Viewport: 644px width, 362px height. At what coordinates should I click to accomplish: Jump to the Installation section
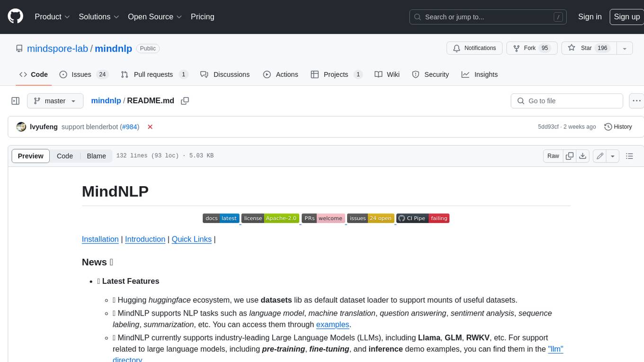click(100, 239)
